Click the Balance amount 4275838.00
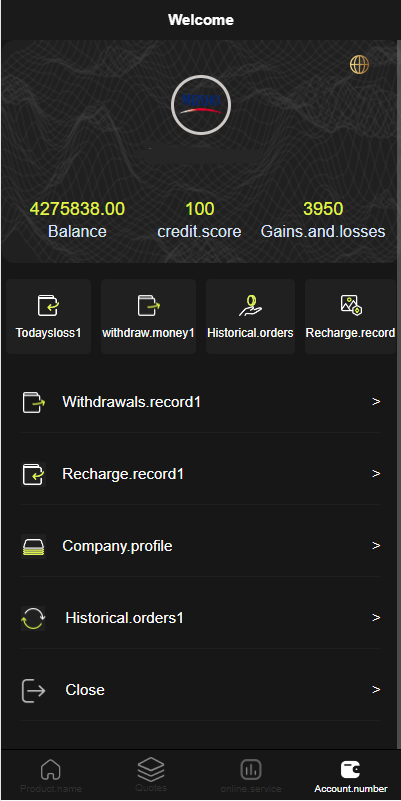The image size is (401, 801). pos(77,209)
